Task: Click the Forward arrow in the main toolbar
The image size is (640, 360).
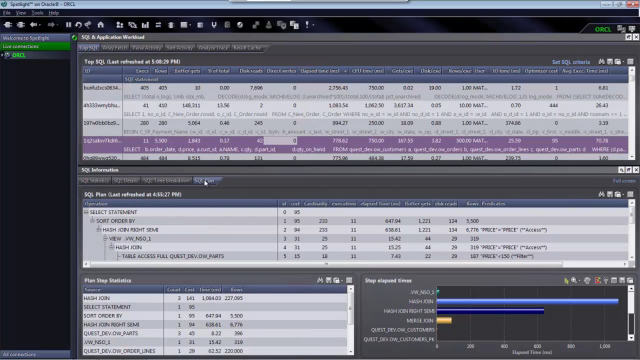Action: coord(51,25)
